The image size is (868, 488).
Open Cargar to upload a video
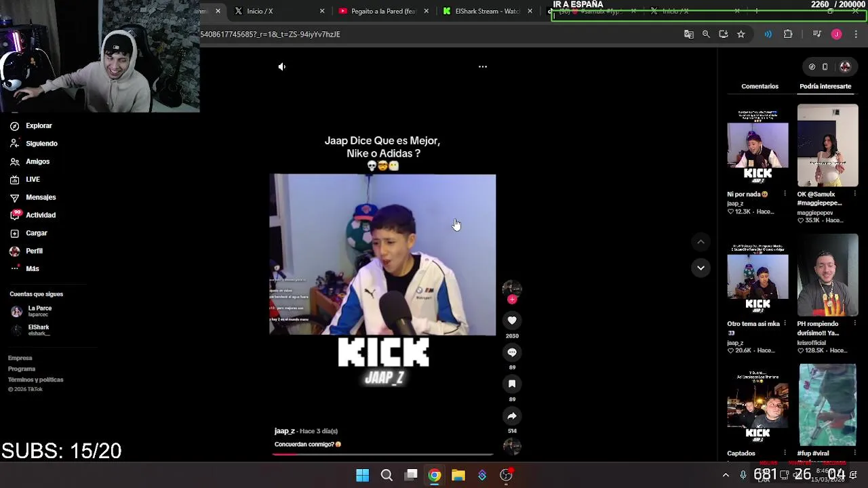pos(28,232)
